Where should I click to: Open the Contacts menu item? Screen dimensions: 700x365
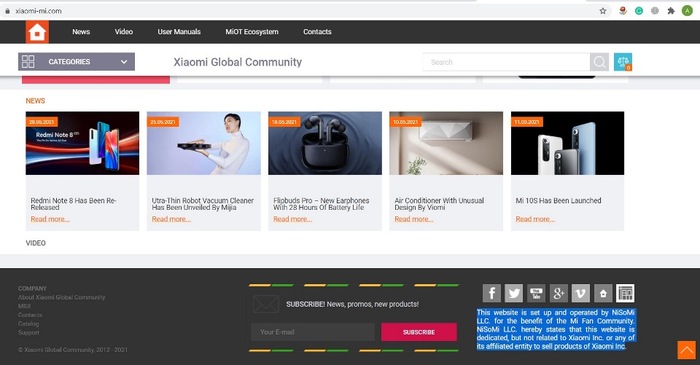tap(317, 32)
